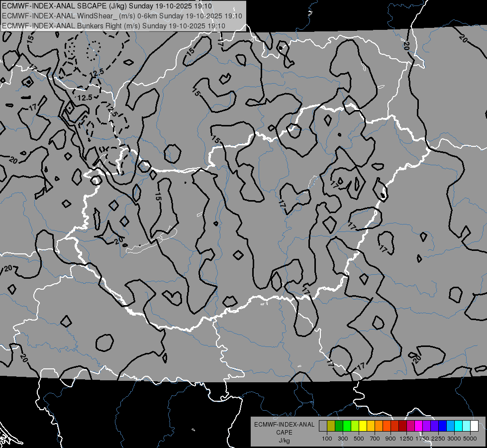
Task: Click the CAPE label in the legend
Action: [284, 433]
